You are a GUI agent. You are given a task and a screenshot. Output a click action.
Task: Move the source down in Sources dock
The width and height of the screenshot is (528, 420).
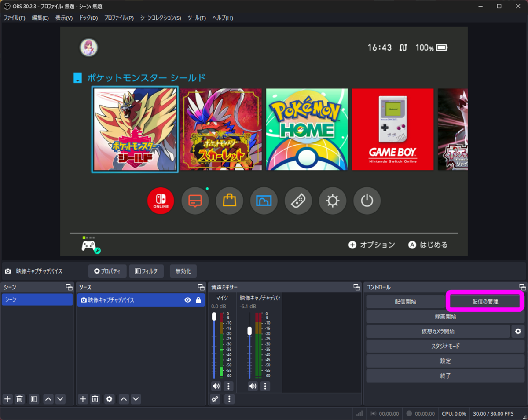pos(136,399)
